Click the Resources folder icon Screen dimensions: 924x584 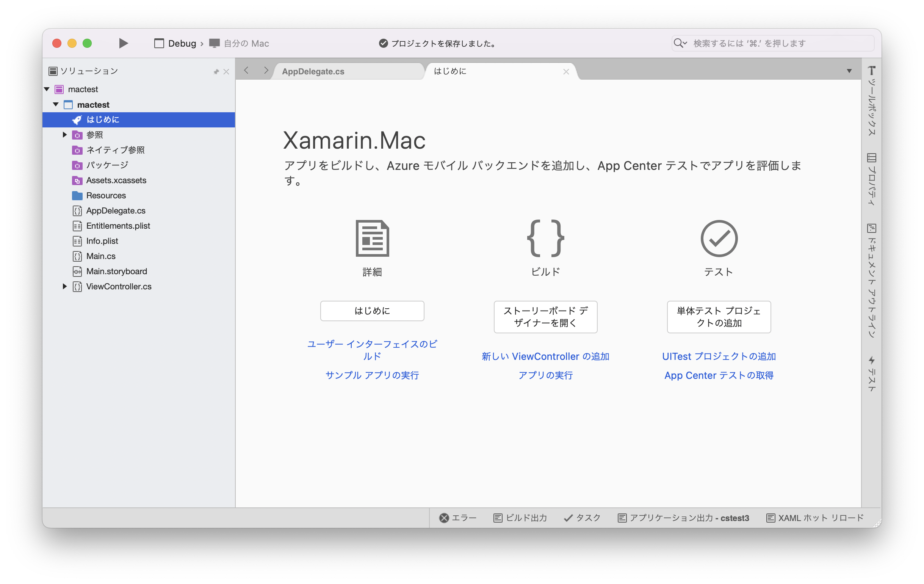click(77, 196)
